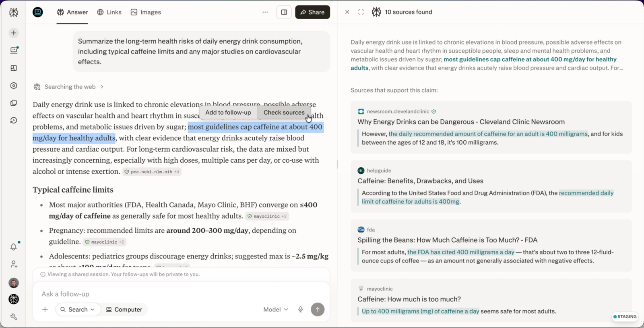Toggle the side panel layout button

pos(284,12)
